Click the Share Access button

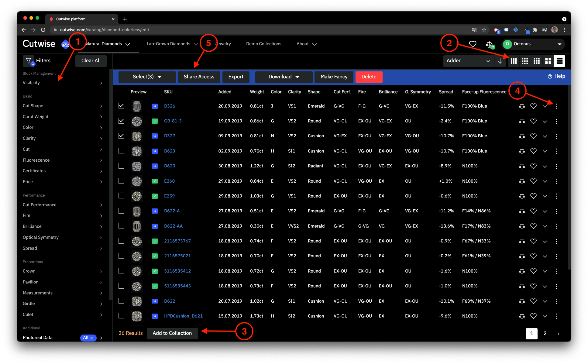199,77
